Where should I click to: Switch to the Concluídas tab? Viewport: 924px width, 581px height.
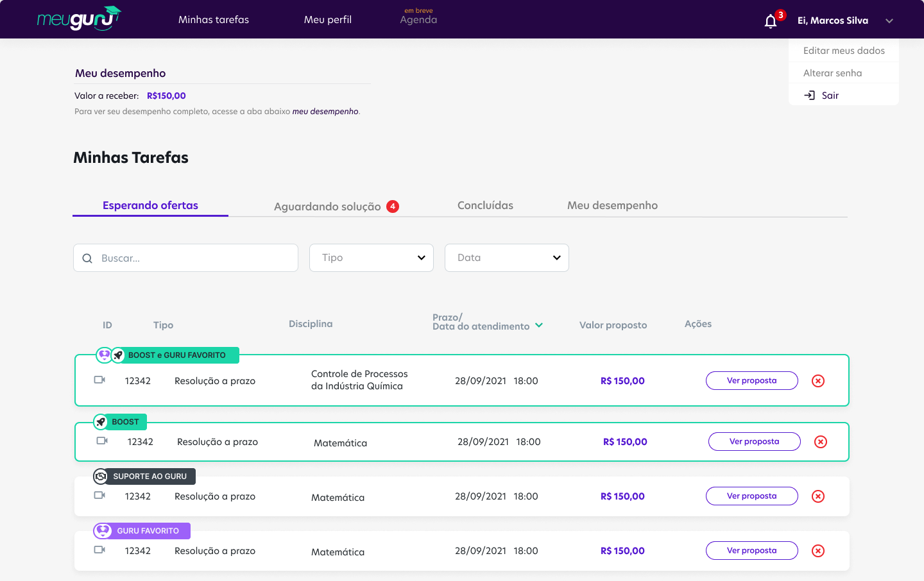(485, 205)
